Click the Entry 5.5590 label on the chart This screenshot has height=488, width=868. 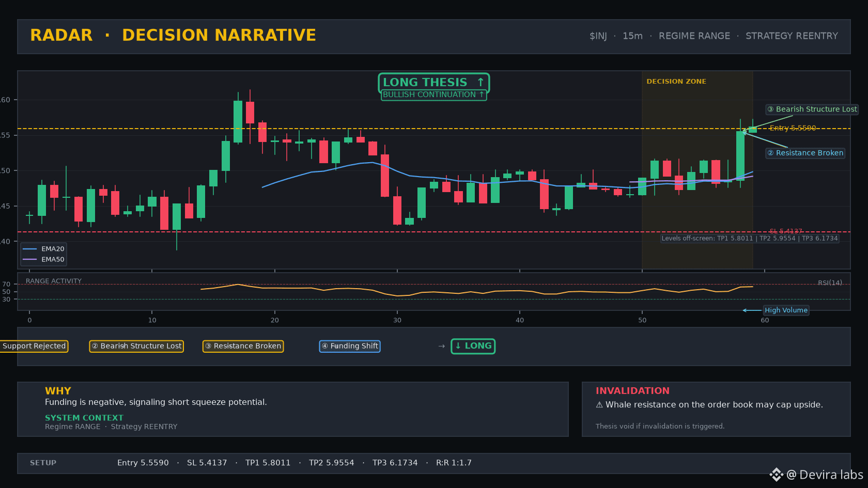(x=793, y=128)
